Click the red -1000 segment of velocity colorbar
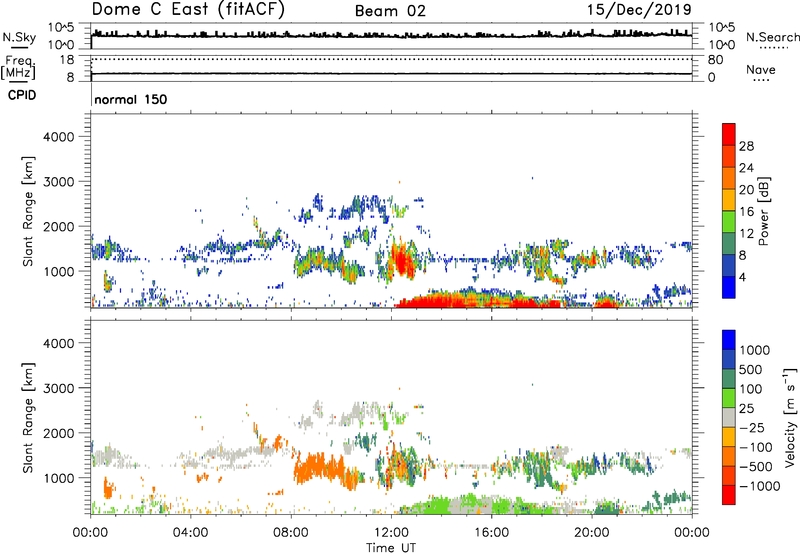 (x=729, y=495)
